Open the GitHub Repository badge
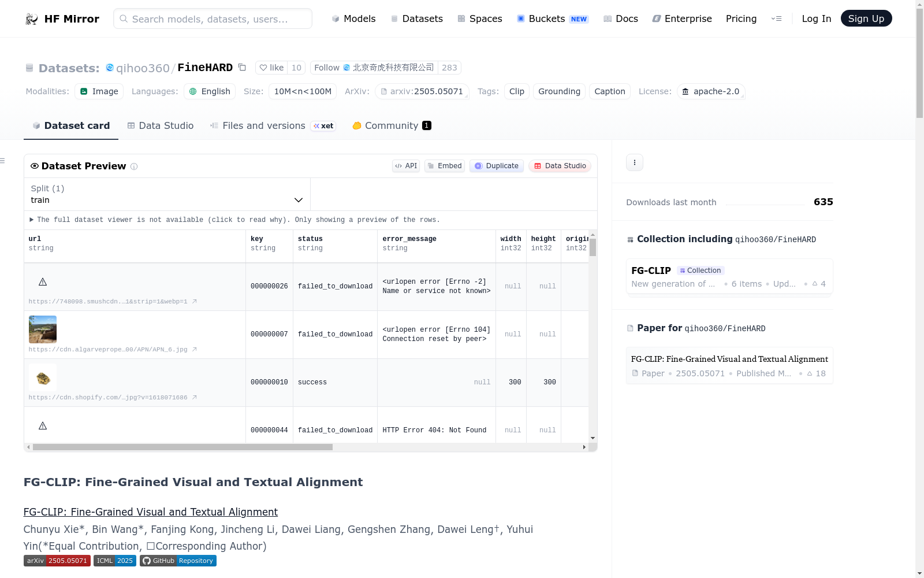The width and height of the screenshot is (924, 578). pyautogui.click(x=178, y=561)
